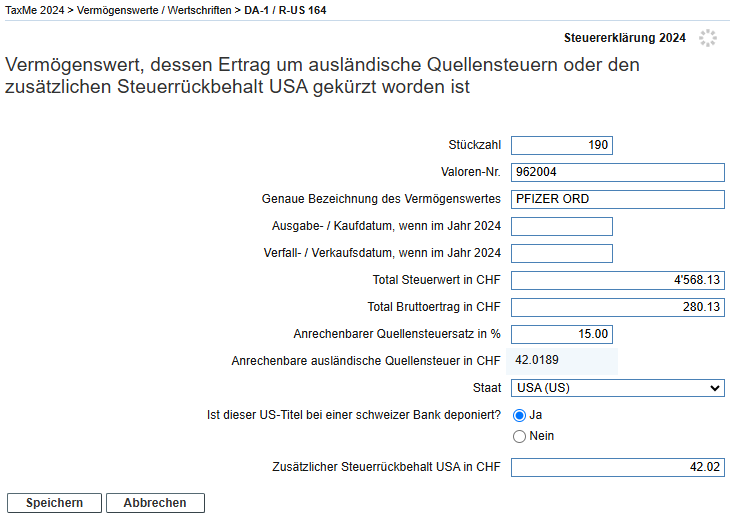
Task: Edit Zusätzlicher Steuerrückbehalt USA in CHF field
Action: click(618, 467)
